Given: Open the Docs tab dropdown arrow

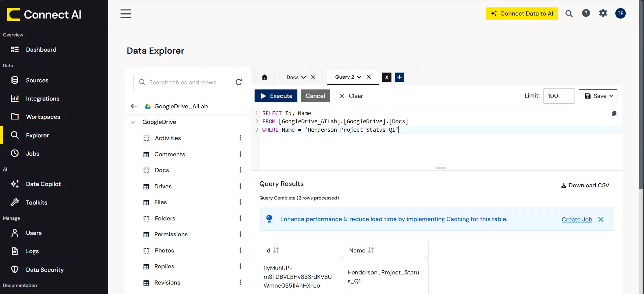Looking at the screenshot, I should tap(304, 77).
